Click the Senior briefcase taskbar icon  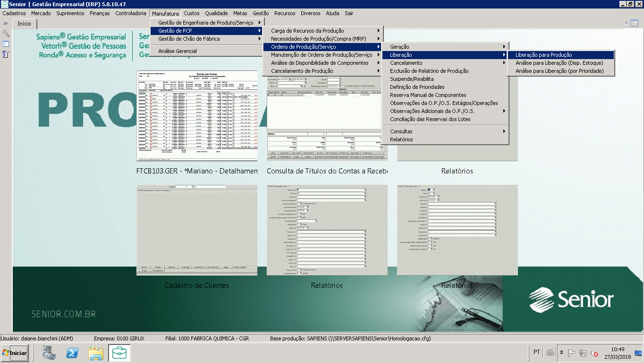tap(119, 353)
